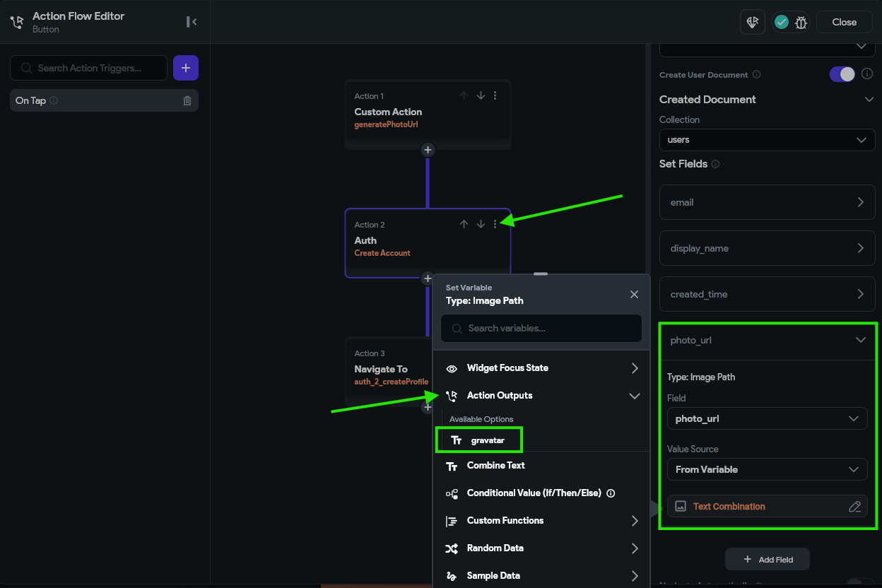Viewport: 882px width, 588px height.
Task: Collapse the left action triggers panel
Action: (192, 22)
